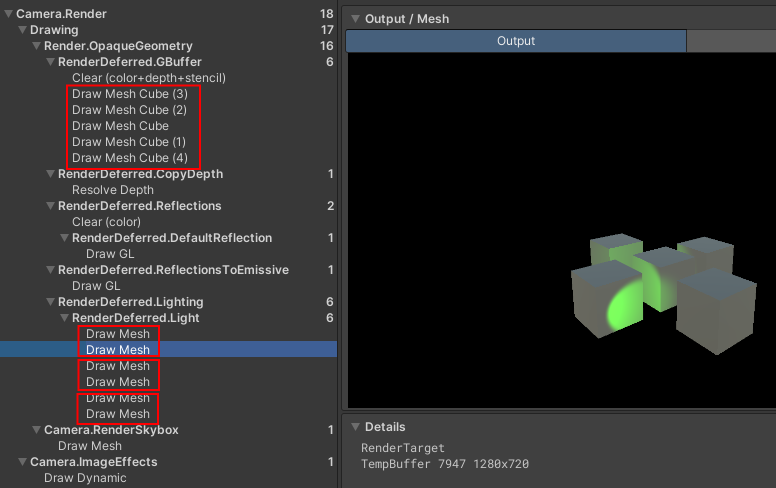Select the Draw Dynamic event
The width and height of the screenshot is (776, 488).
point(85,478)
